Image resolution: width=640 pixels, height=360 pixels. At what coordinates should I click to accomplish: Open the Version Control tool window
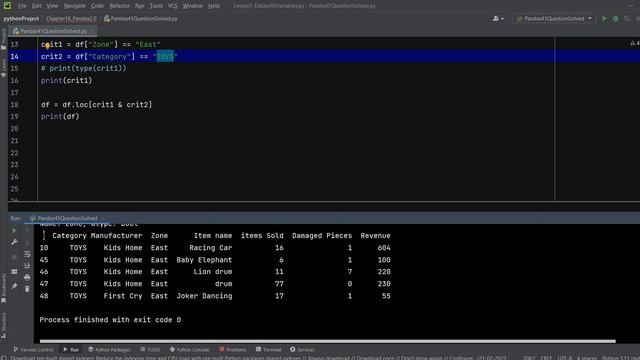tap(33, 350)
